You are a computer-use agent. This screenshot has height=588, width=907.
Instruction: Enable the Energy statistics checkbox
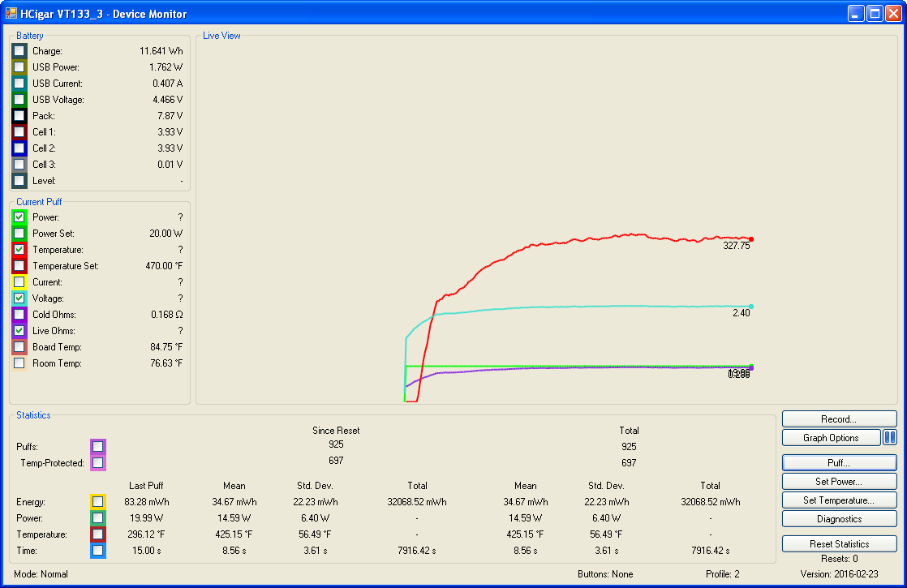[x=97, y=502]
